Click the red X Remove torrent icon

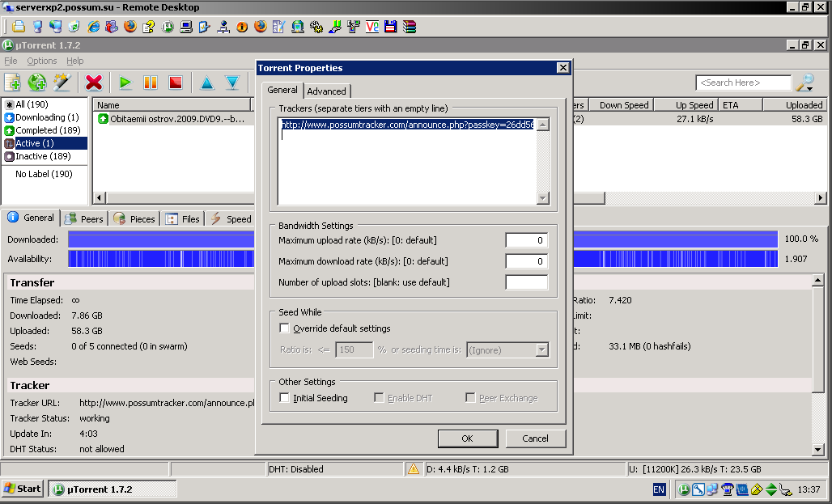tap(94, 83)
